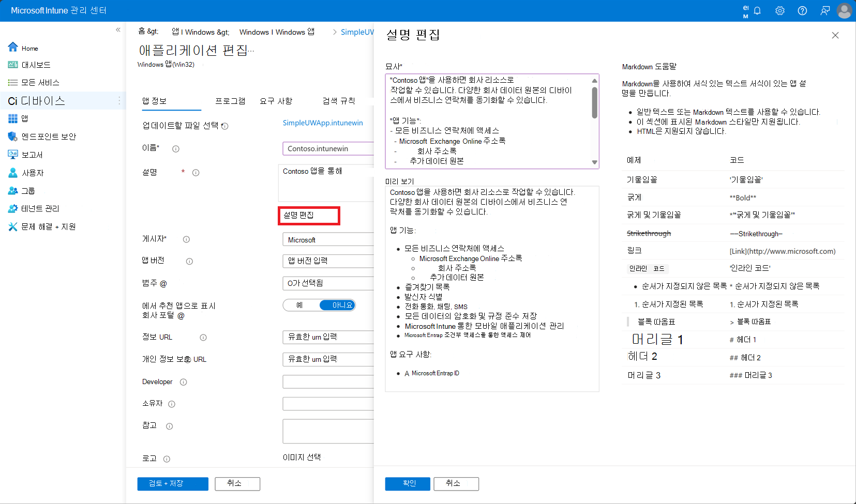The image size is (856, 504).
Task: Open user account avatar
Action: 845,11
